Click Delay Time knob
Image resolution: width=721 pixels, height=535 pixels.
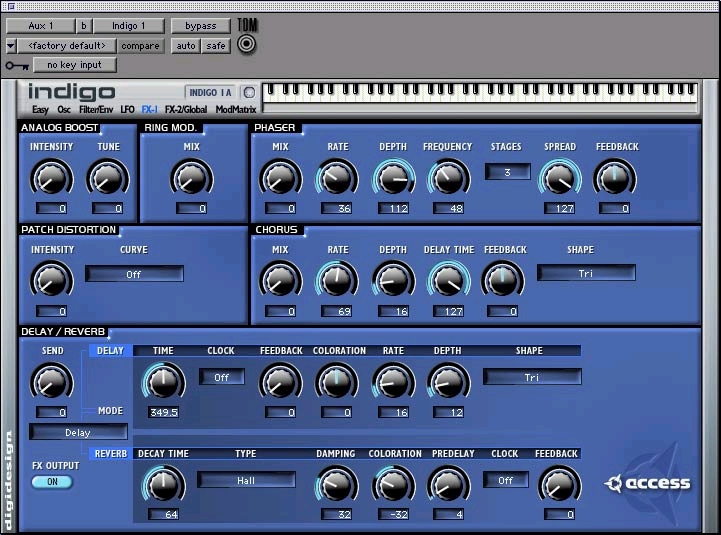click(x=164, y=382)
